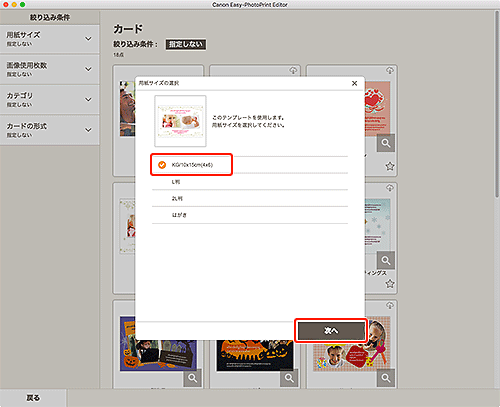Click the 戻る button at bottom left
This screenshot has height=407, width=500.
click(x=33, y=398)
